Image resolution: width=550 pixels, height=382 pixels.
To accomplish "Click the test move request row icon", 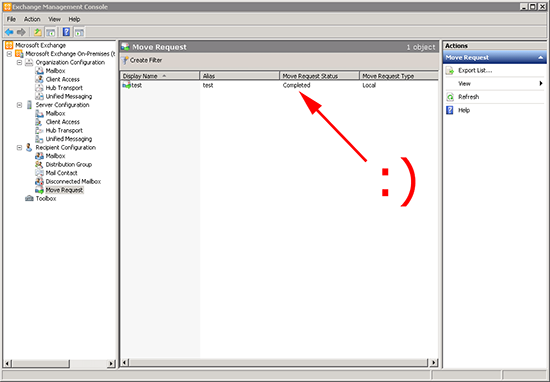I will pyautogui.click(x=126, y=85).
